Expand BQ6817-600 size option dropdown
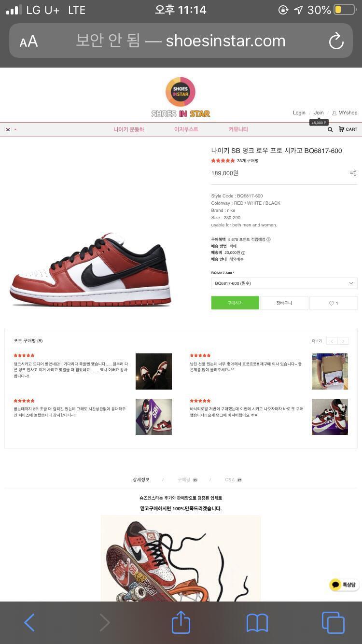Screen dimensions: 362x644 (284, 283)
